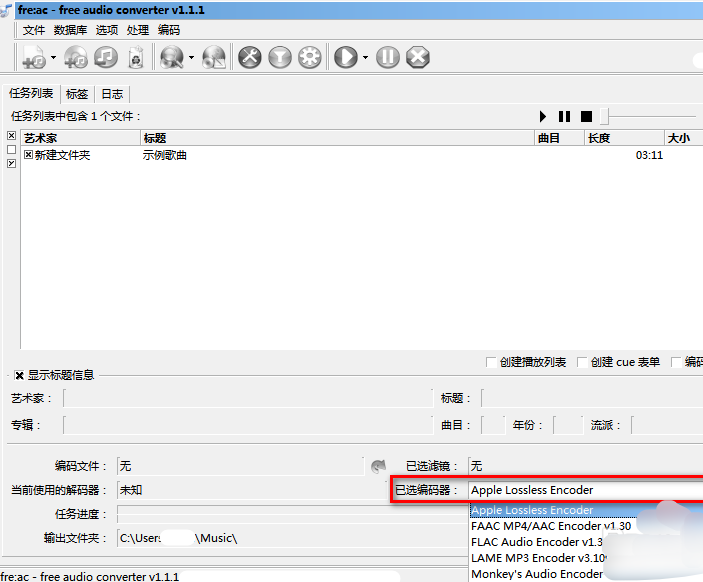Open the 选项 menu
This screenshot has height=582, width=703.
pos(107,30)
